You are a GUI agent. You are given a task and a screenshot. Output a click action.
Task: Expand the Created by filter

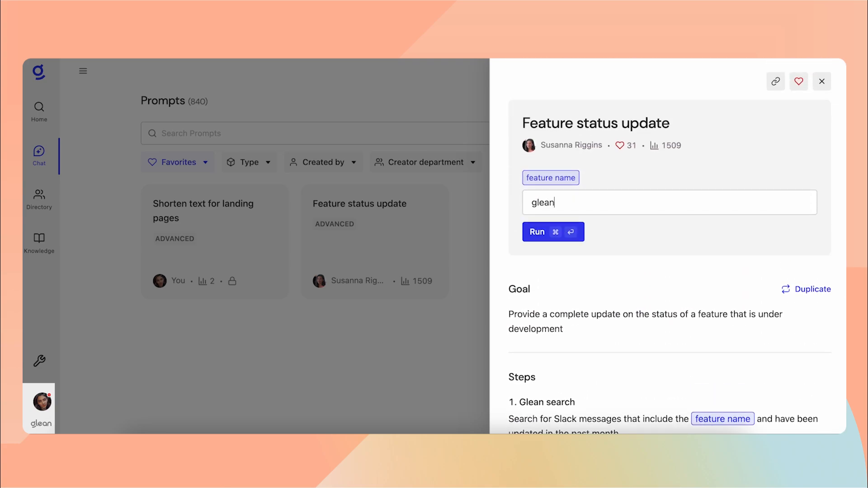tap(323, 162)
